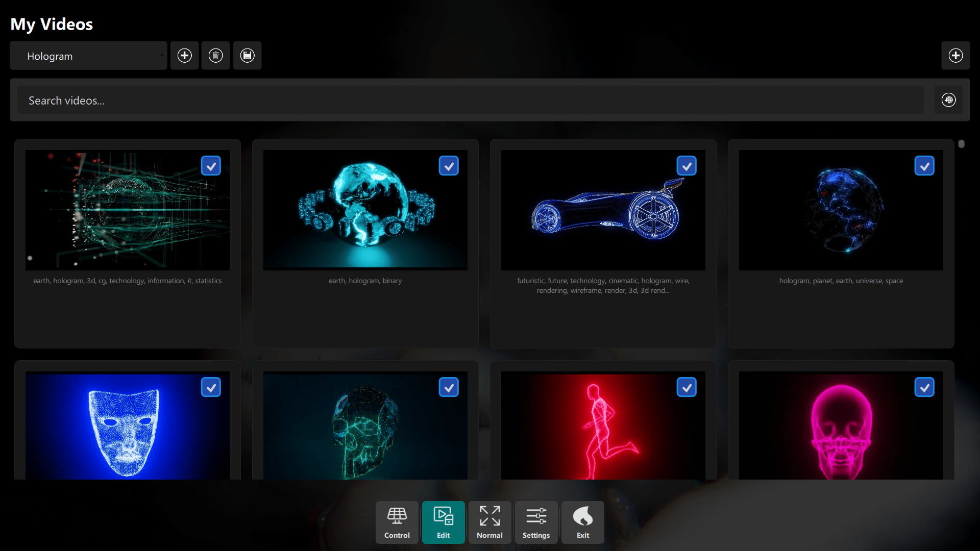This screenshot has width=980, height=551.
Task: Click globe icon beside search bar
Action: (948, 100)
